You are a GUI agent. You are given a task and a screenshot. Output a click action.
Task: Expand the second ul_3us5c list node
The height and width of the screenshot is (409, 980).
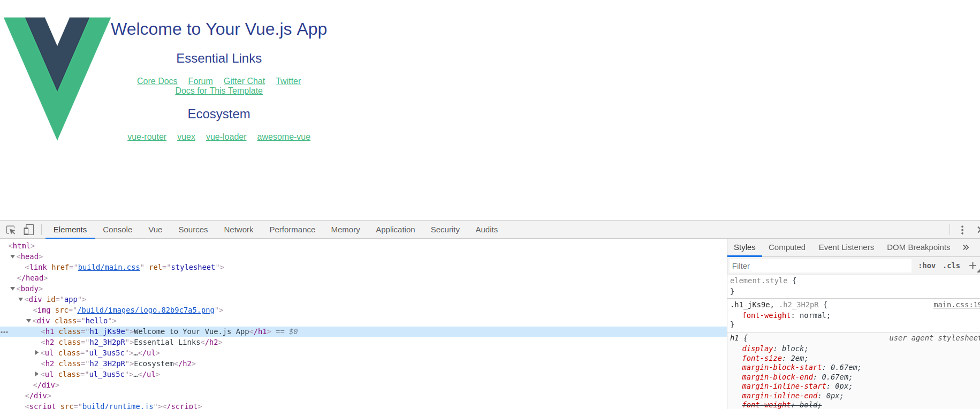(36, 374)
